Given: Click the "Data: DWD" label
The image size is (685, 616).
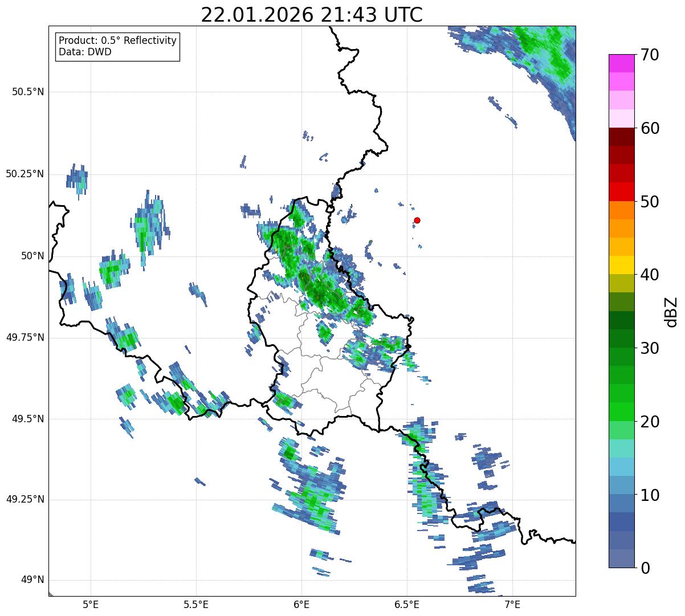Looking at the screenshot, I should coord(85,52).
